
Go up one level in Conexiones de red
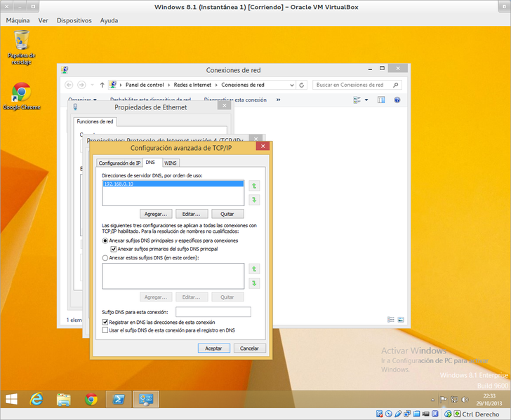(x=102, y=85)
